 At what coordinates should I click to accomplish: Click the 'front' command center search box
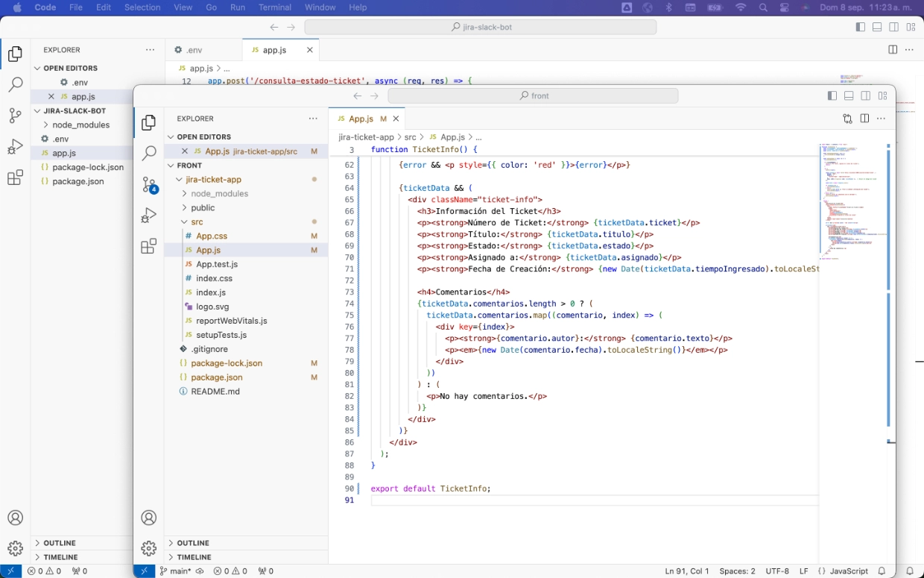click(x=533, y=96)
